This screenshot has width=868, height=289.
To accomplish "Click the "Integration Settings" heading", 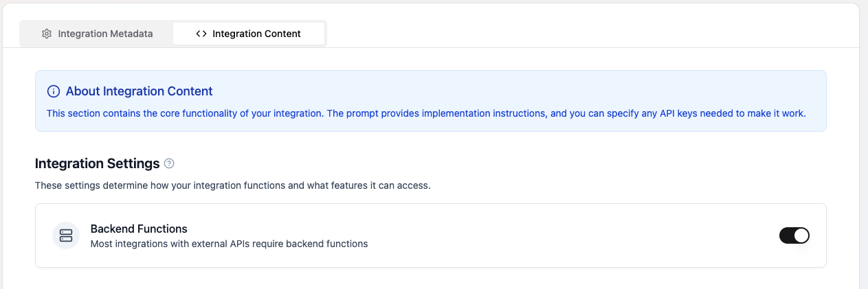I will click(x=98, y=164).
